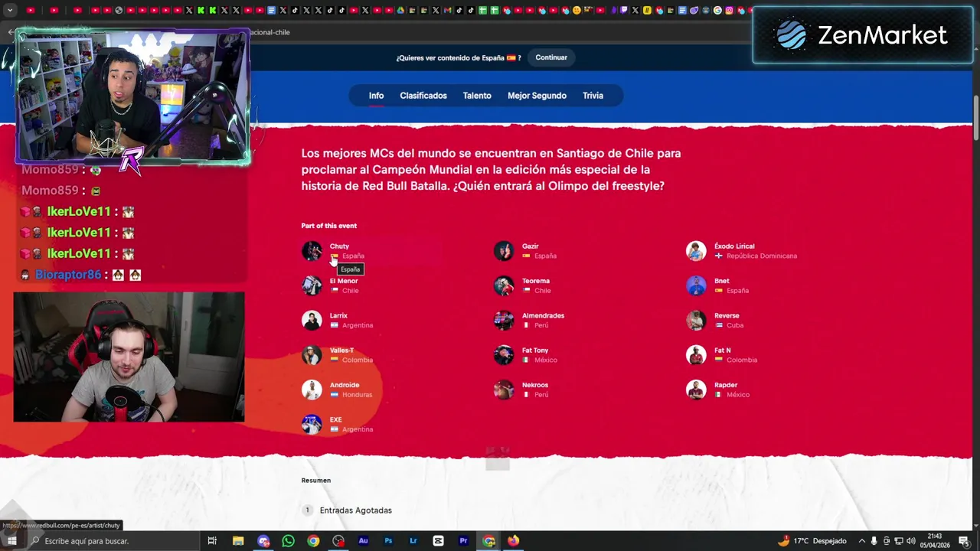Image resolution: width=980 pixels, height=551 pixels.
Task: Open the Larrix artist link
Action: coord(338,315)
